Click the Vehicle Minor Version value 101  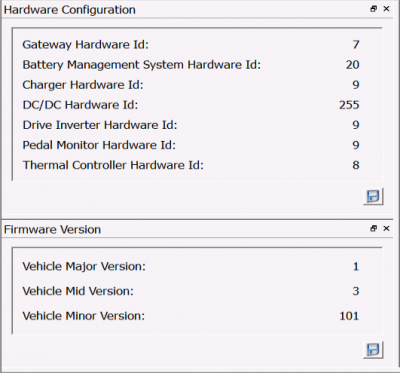[349, 316]
